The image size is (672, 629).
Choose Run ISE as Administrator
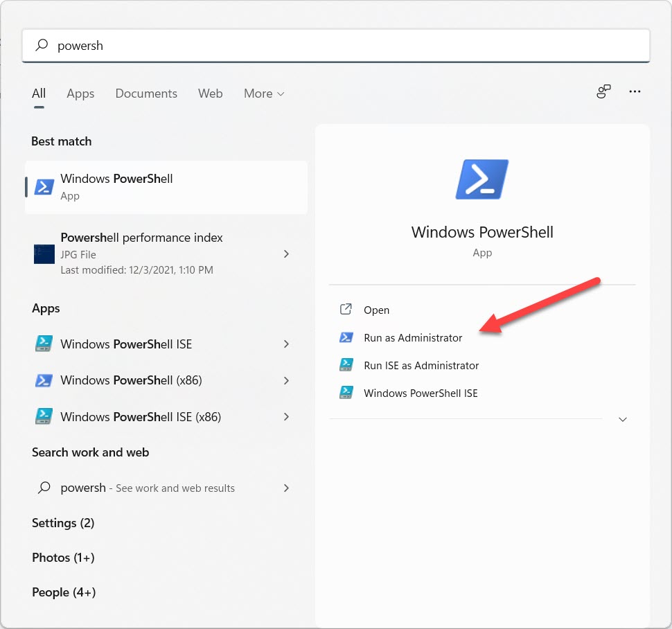tap(421, 366)
